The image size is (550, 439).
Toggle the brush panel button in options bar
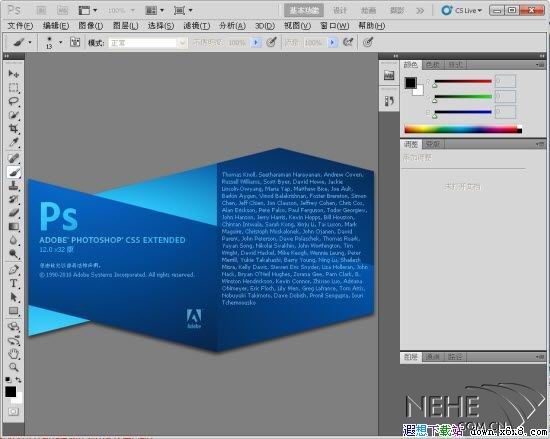[x=75, y=42]
